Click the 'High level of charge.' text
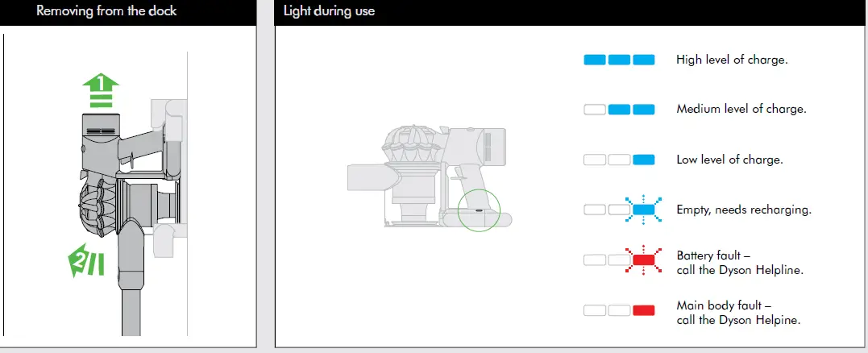This screenshot has width=868, height=353. (731, 60)
